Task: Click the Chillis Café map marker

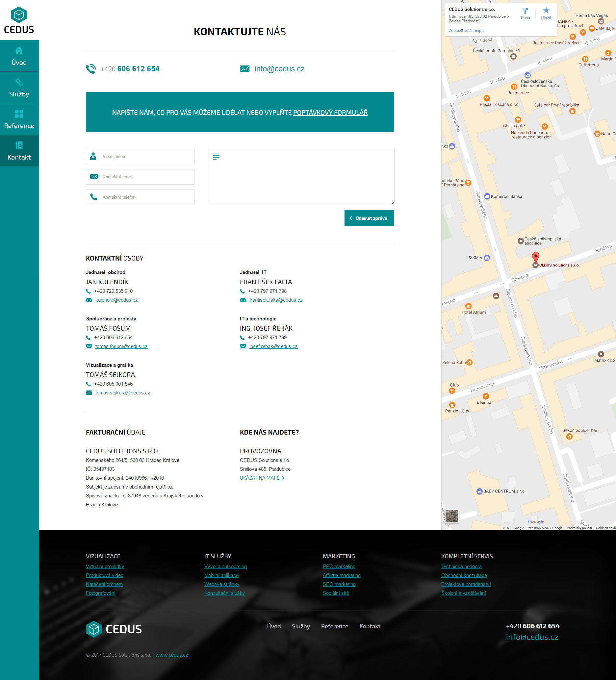Action: (x=518, y=120)
